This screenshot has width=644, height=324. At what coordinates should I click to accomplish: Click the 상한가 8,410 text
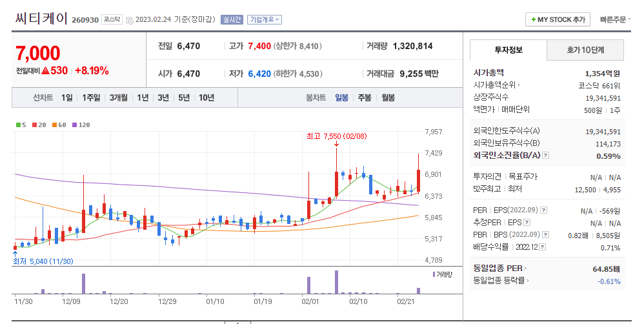297,46
